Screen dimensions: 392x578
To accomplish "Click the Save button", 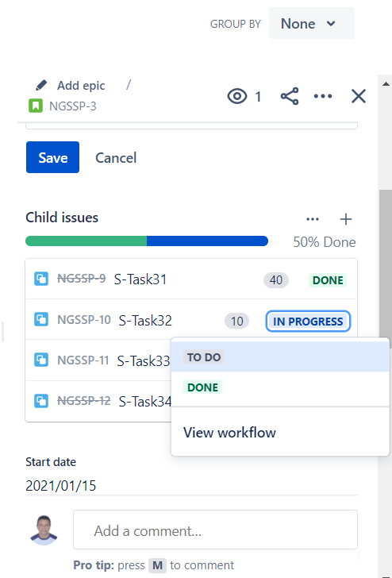I will [x=52, y=157].
